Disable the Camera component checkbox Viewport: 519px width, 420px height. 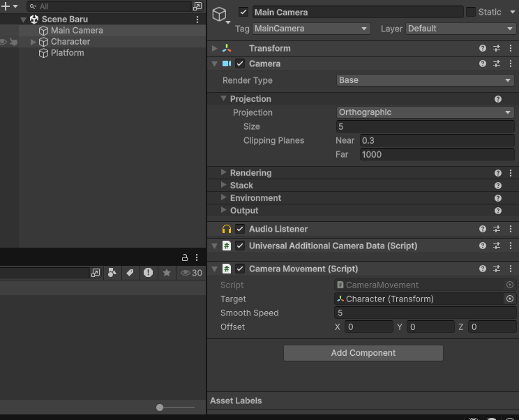click(x=240, y=63)
